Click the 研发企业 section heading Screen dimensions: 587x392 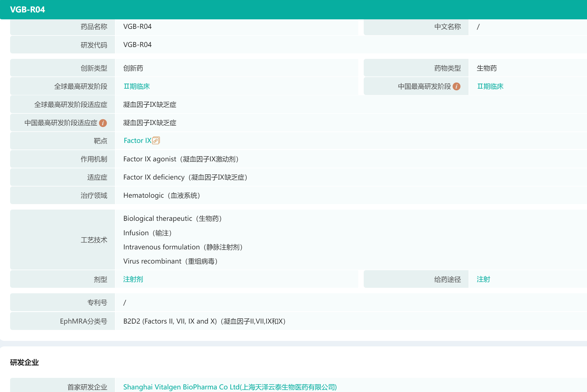[x=25, y=363]
